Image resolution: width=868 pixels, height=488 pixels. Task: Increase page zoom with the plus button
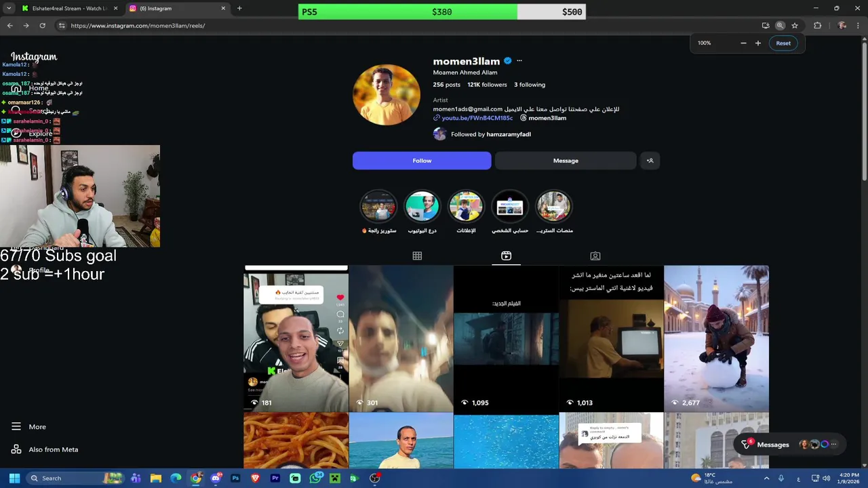758,43
